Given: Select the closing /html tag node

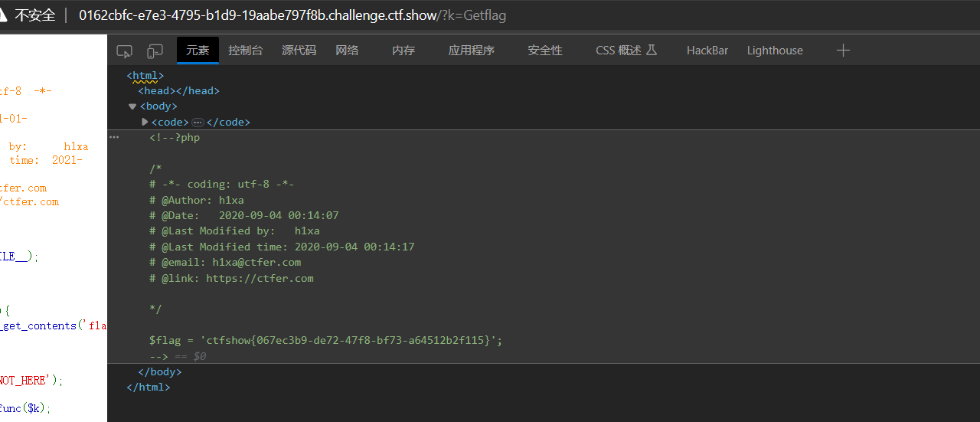Looking at the screenshot, I should [x=149, y=387].
